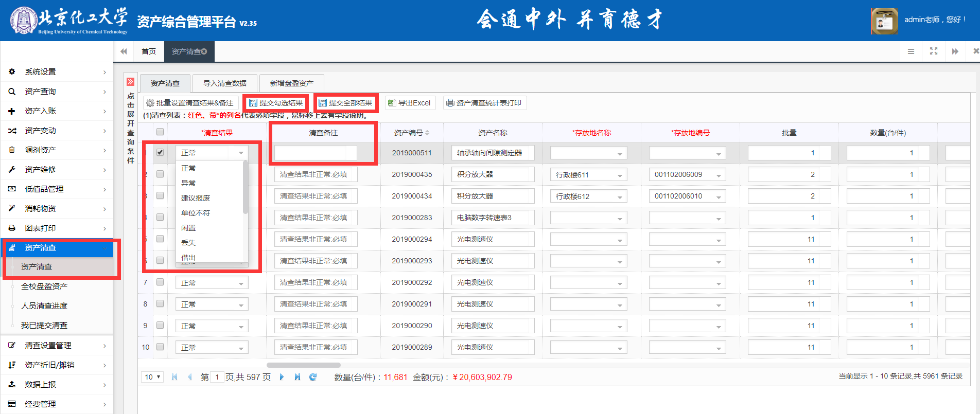Open page size dropdown showing 10

[x=152, y=377]
